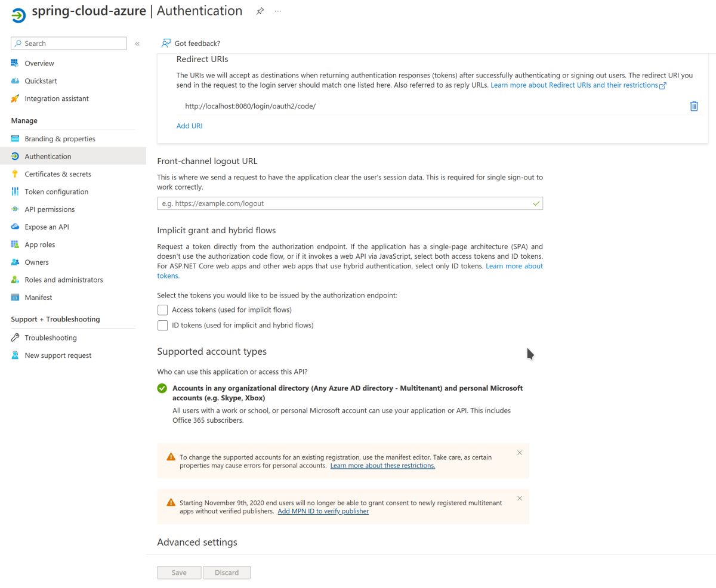Click the Implicit grant and hybrid flows heading
This screenshot has width=716, height=588.
tap(217, 230)
